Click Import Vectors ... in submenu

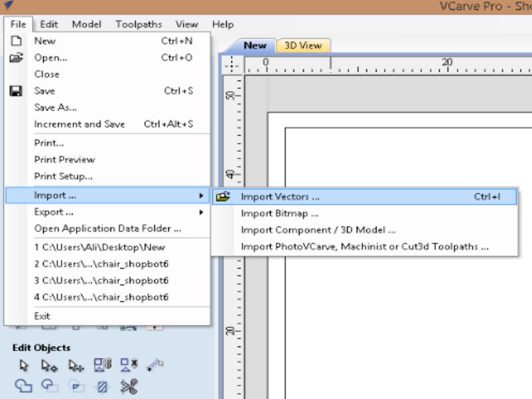[x=364, y=196]
